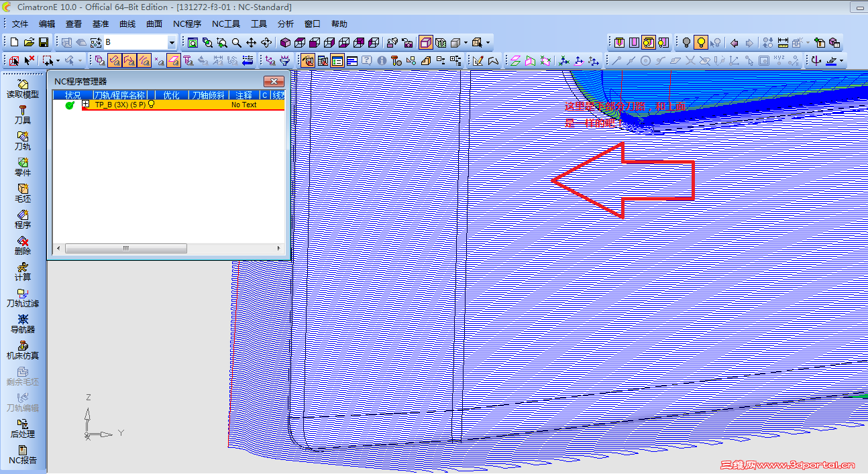Screen dimensions: 868x474
Task: Click the Open file folder icon
Action: point(29,42)
